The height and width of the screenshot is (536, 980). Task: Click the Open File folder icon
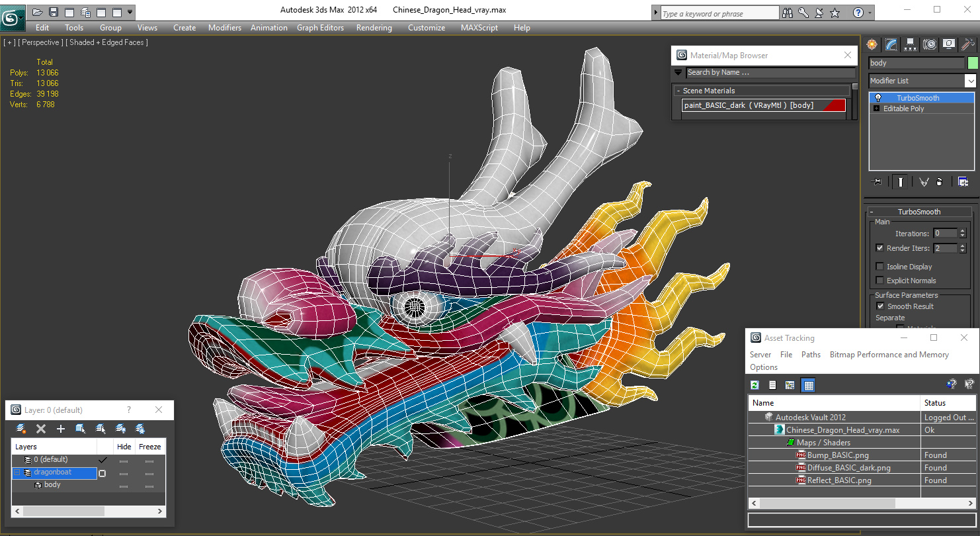click(38, 12)
